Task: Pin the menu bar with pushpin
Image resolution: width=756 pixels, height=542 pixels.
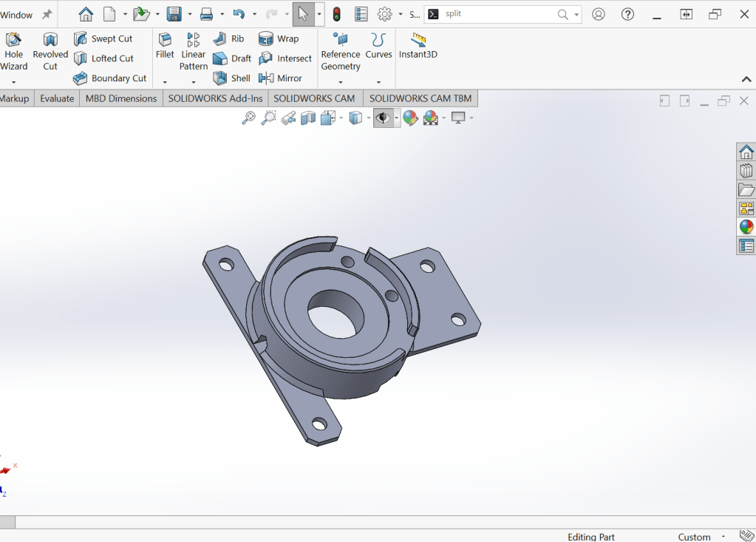Action: tap(47, 15)
